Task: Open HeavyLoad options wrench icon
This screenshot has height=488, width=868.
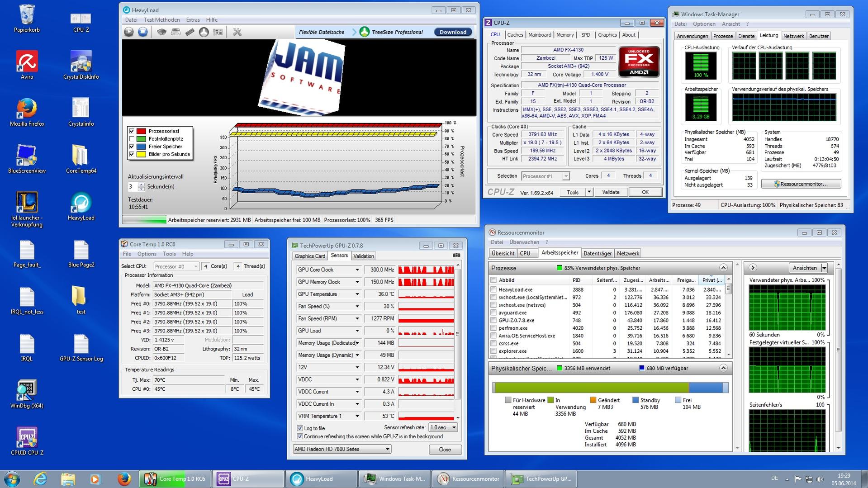Action: (x=237, y=32)
